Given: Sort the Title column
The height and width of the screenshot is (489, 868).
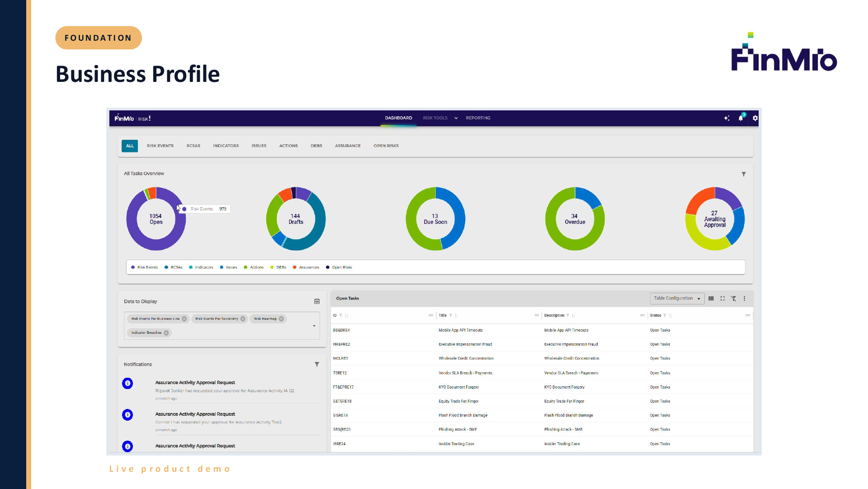Looking at the screenshot, I should 456,316.
